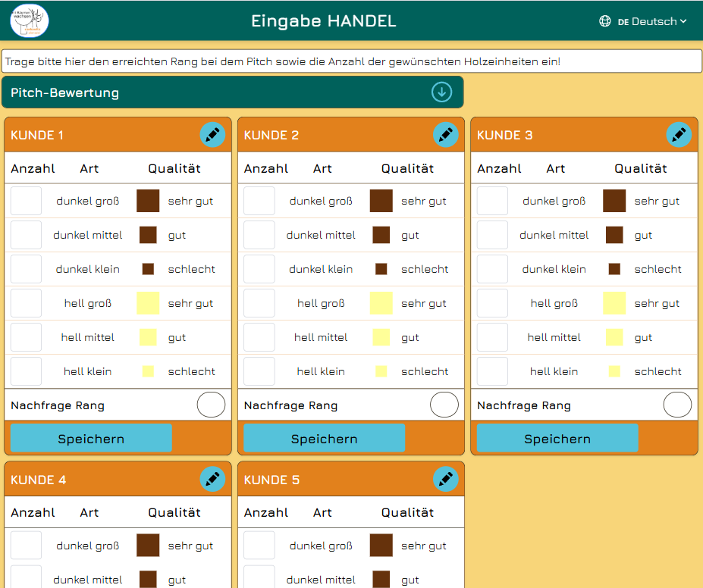
Task: Save Kunde 3 with Speichern button
Action: pos(557,439)
